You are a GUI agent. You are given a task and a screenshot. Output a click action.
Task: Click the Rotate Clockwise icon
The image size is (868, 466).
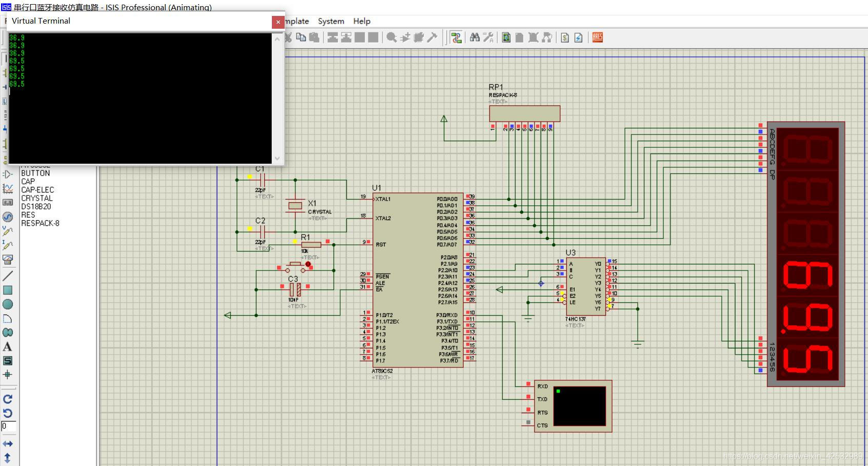coord(8,399)
